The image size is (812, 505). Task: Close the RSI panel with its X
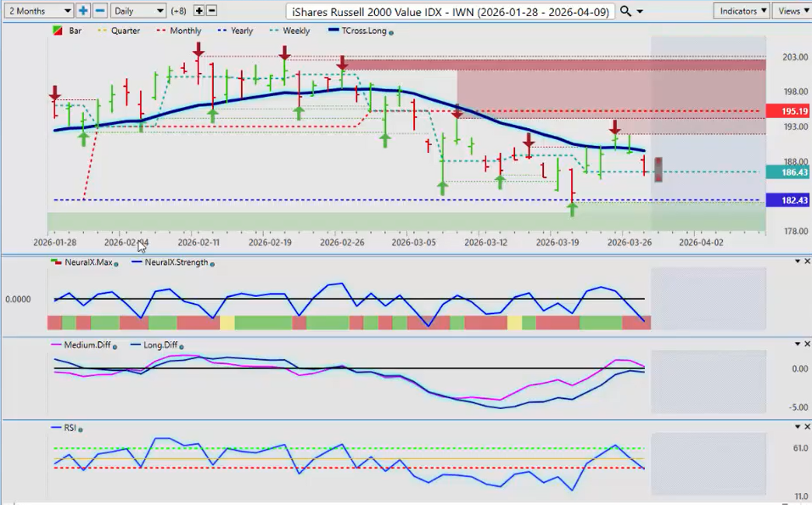pyautogui.click(x=806, y=427)
